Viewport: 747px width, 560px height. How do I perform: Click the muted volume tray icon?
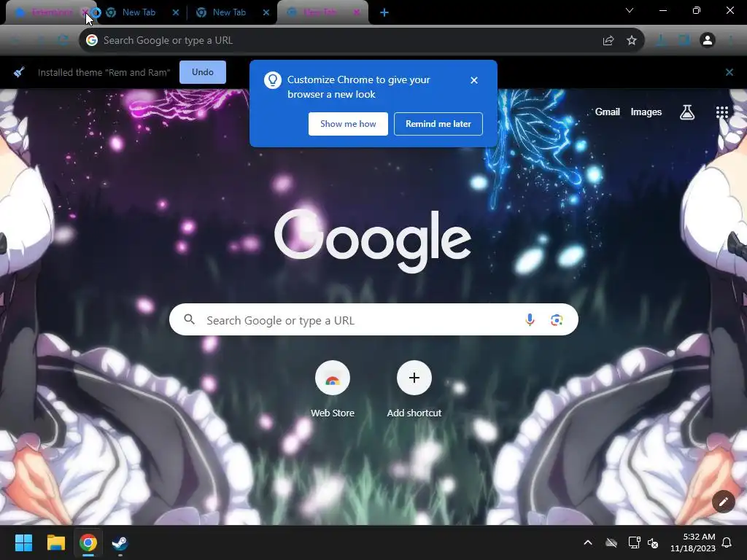(653, 542)
